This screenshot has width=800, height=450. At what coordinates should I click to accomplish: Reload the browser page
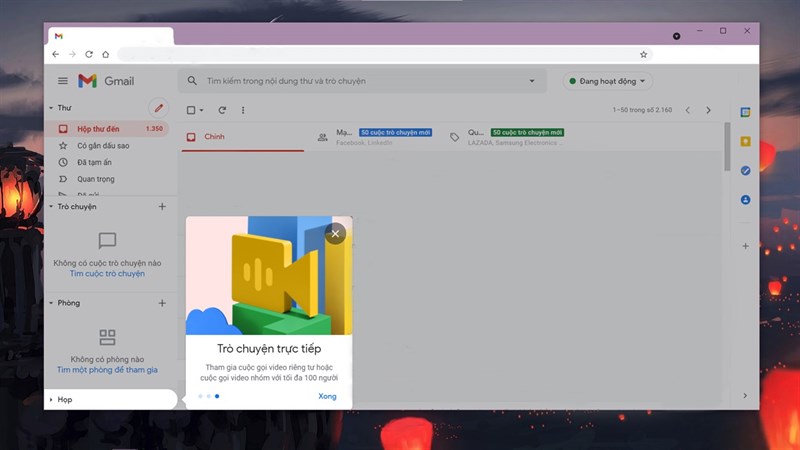89,54
